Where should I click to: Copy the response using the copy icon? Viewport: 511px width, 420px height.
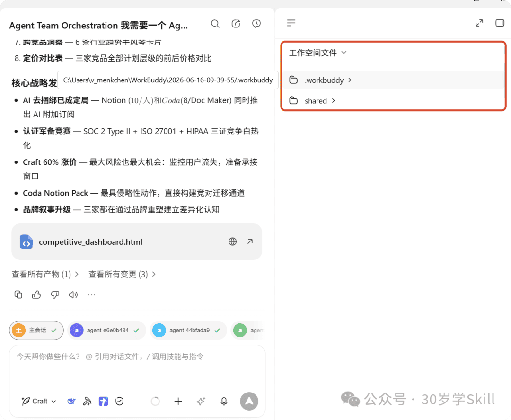point(18,295)
